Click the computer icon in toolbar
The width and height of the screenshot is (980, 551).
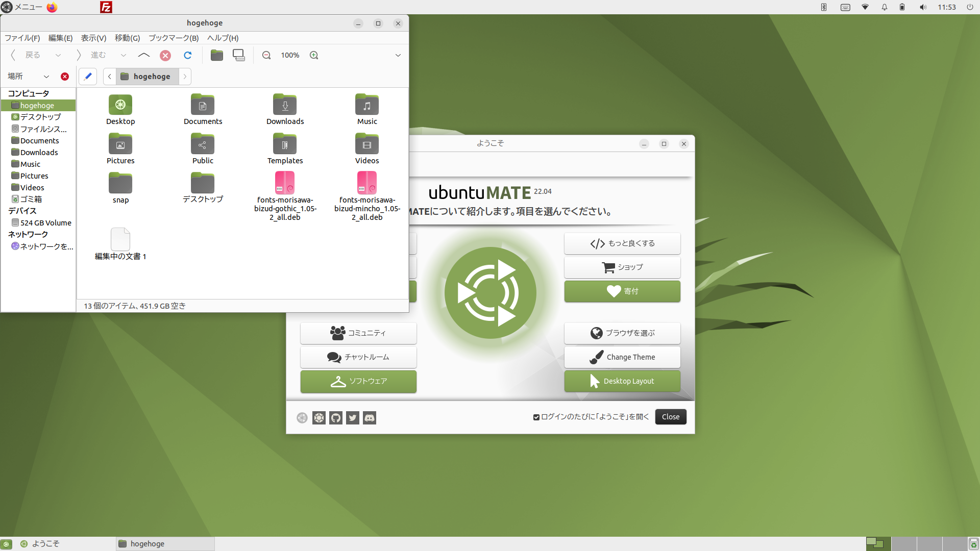pyautogui.click(x=239, y=55)
